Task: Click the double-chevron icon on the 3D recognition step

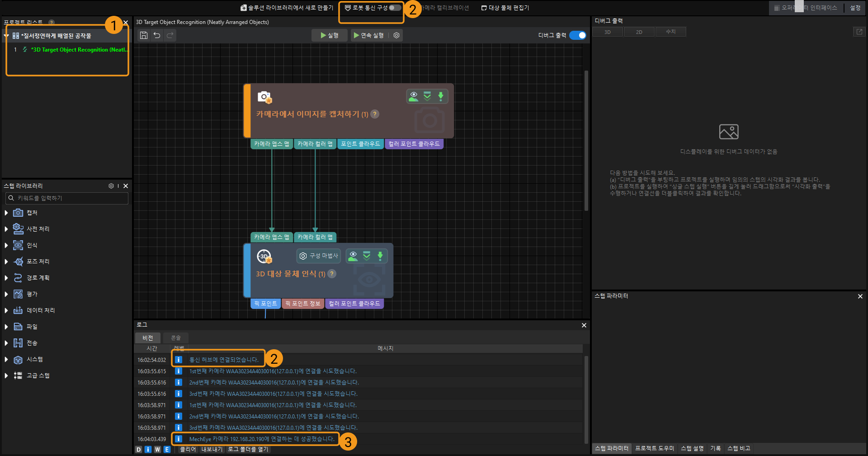Action: 367,256
